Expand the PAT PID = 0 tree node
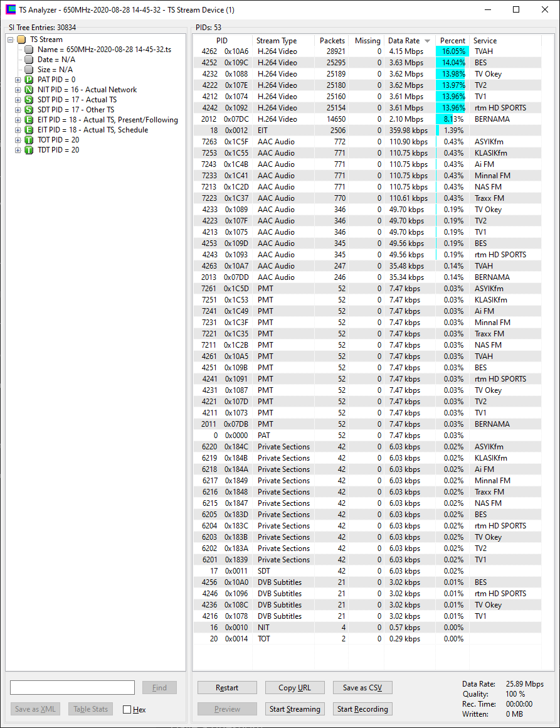Image resolution: width=560 pixels, height=728 pixels. pos(18,80)
